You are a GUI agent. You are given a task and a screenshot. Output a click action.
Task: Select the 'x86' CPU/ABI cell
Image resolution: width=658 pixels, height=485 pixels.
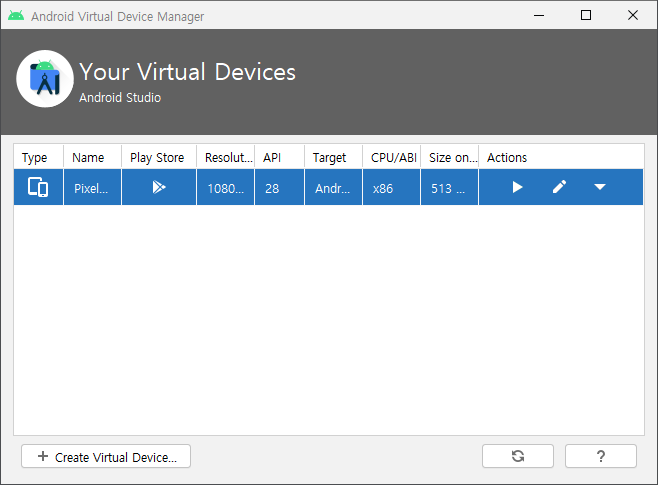(391, 187)
